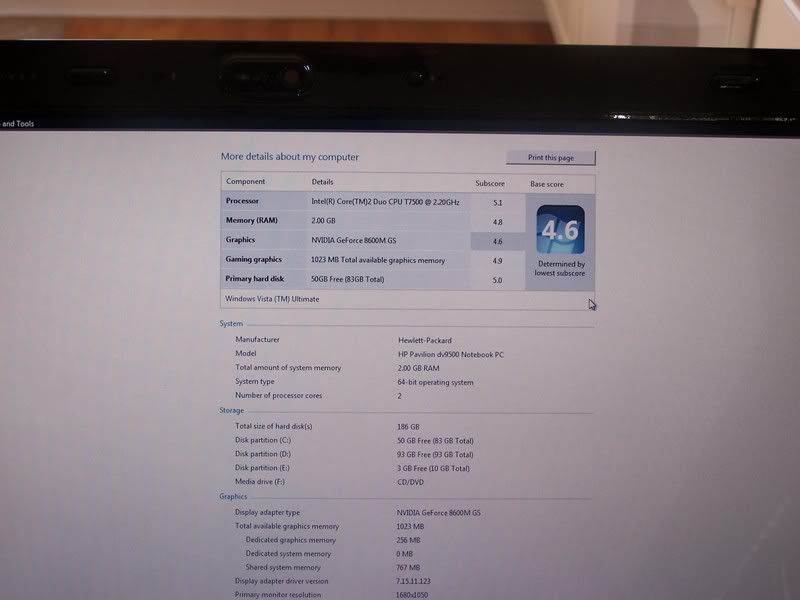
Task: Select the Memory (RAM) row label
Action: point(252,220)
